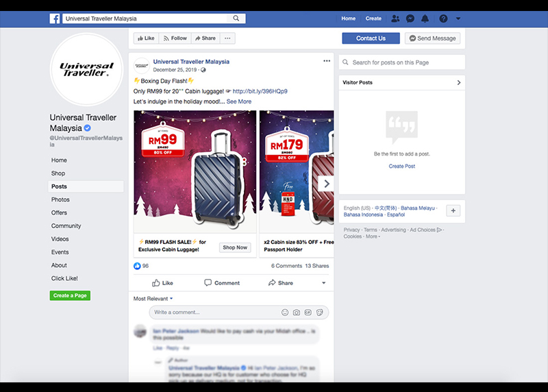Toggle Like on the page header

pos(145,38)
